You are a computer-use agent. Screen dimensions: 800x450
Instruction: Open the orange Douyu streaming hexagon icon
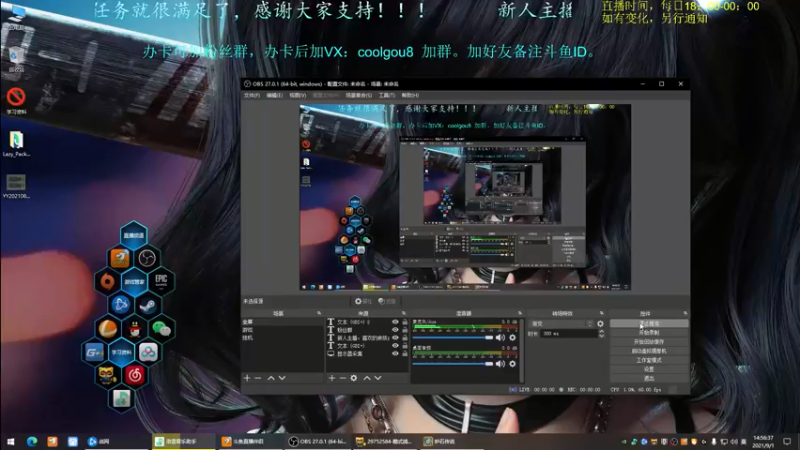120,258
